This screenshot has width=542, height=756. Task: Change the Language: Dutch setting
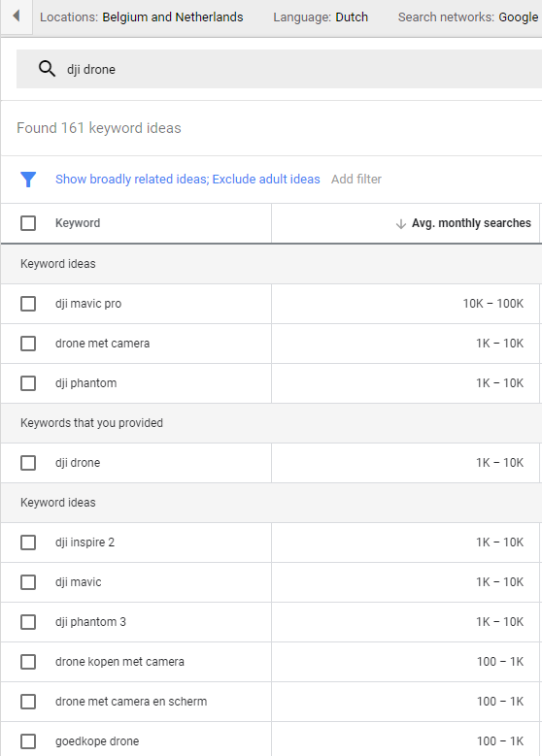point(321,17)
